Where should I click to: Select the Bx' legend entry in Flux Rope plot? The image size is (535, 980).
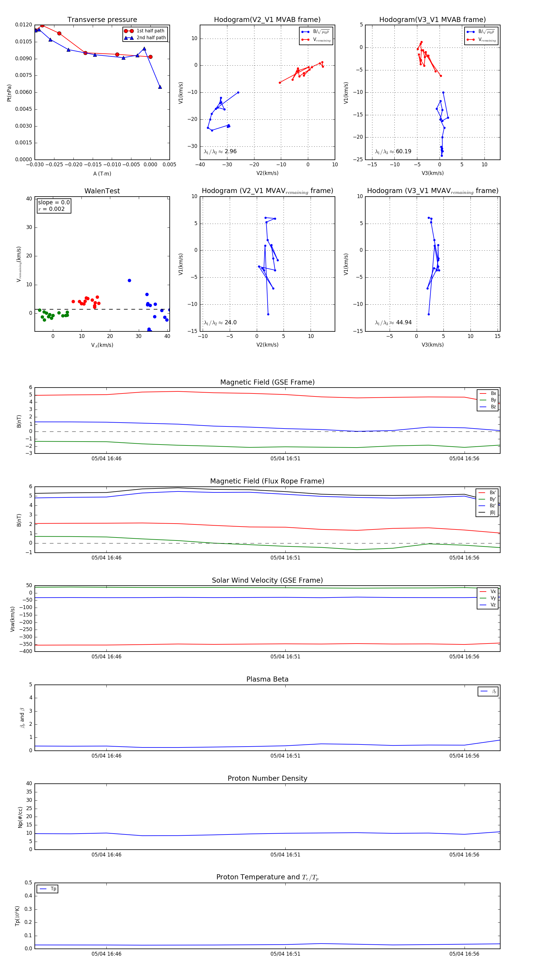487,493
